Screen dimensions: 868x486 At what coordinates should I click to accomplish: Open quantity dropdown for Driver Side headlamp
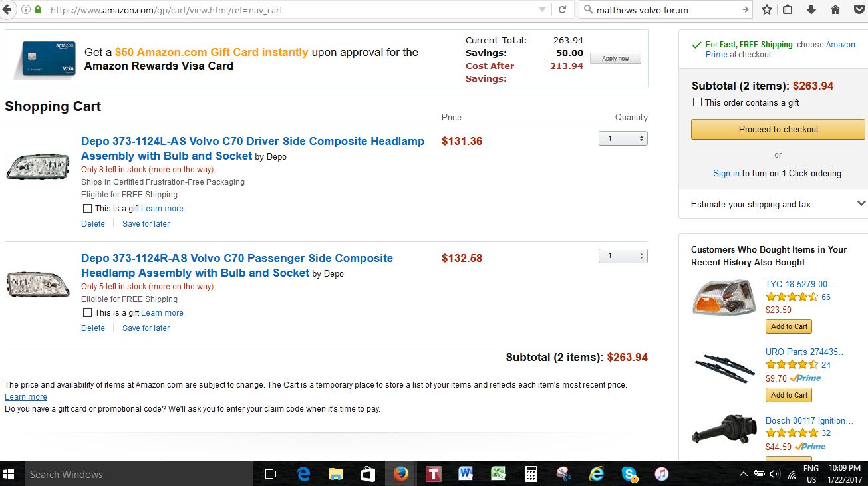(623, 138)
